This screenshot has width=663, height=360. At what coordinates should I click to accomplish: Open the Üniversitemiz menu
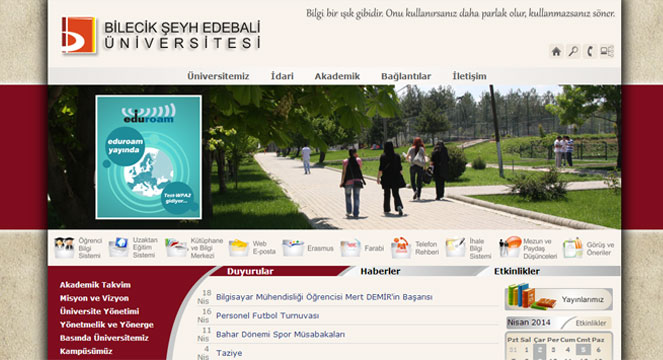click(218, 76)
